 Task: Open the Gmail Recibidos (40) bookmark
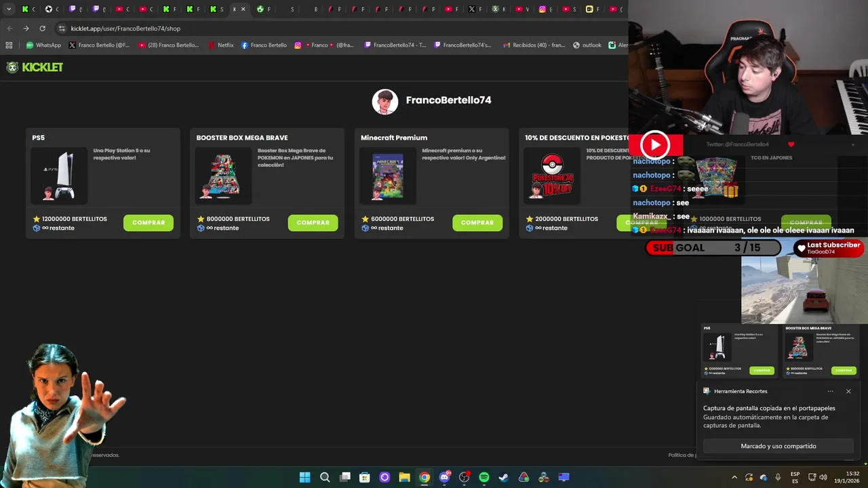[534, 45]
